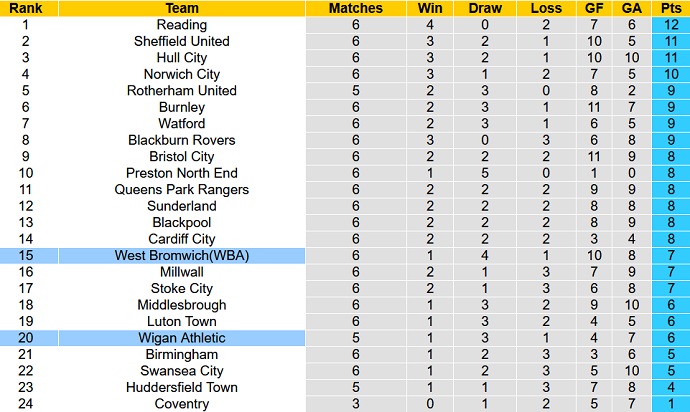
Task: Sort by the Matches column header
Action: pos(355,8)
